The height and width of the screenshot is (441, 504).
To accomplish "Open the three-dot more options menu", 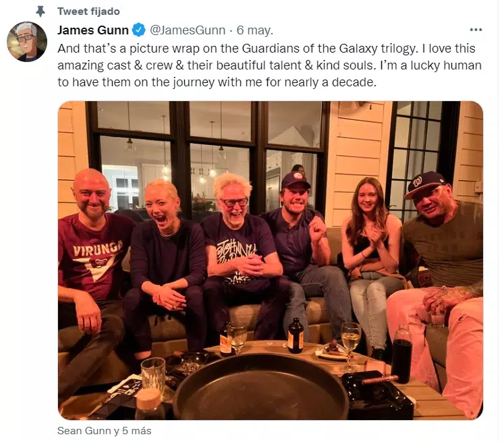I will 476,30.
